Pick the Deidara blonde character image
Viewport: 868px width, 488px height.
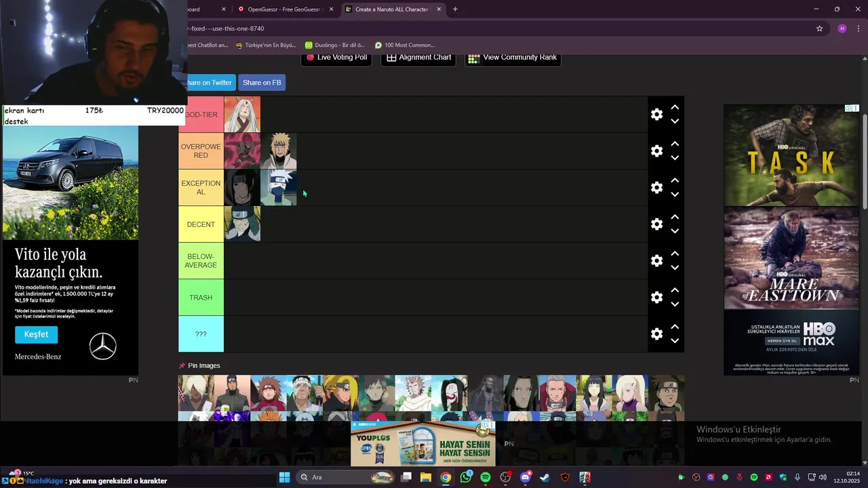pyautogui.click(x=341, y=393)
